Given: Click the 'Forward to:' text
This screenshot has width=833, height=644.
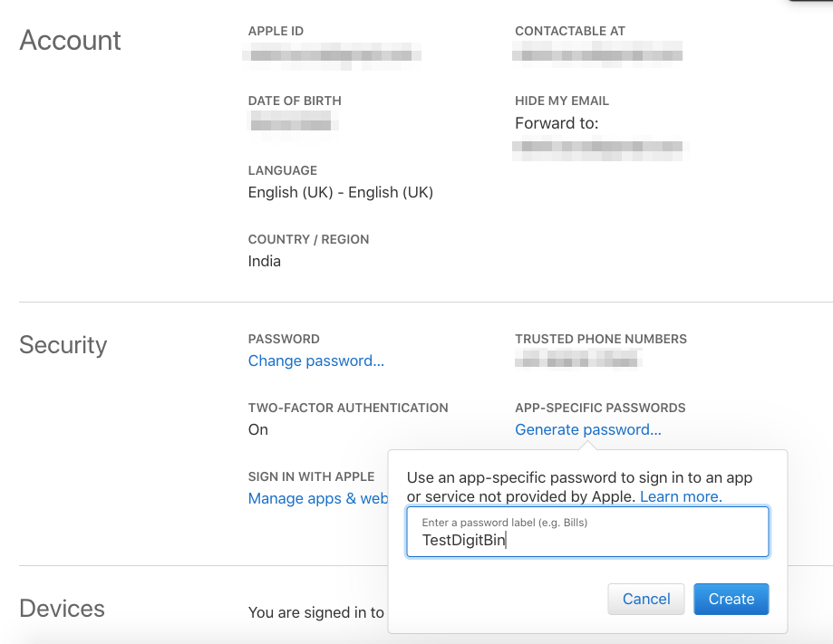Looking at the screenshot, I should [x=557, y=123].
